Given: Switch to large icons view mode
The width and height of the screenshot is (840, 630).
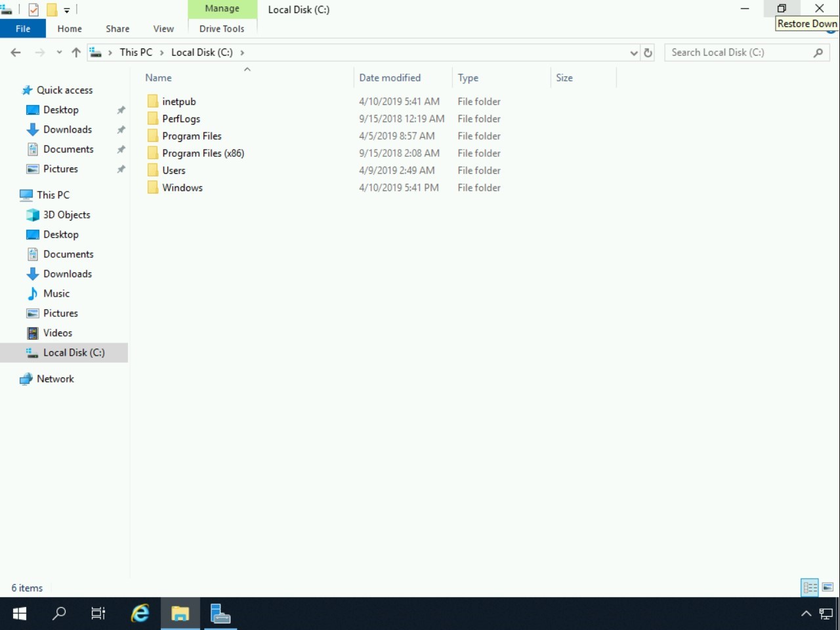Looking at the screenshot, I should pos(828,587).
